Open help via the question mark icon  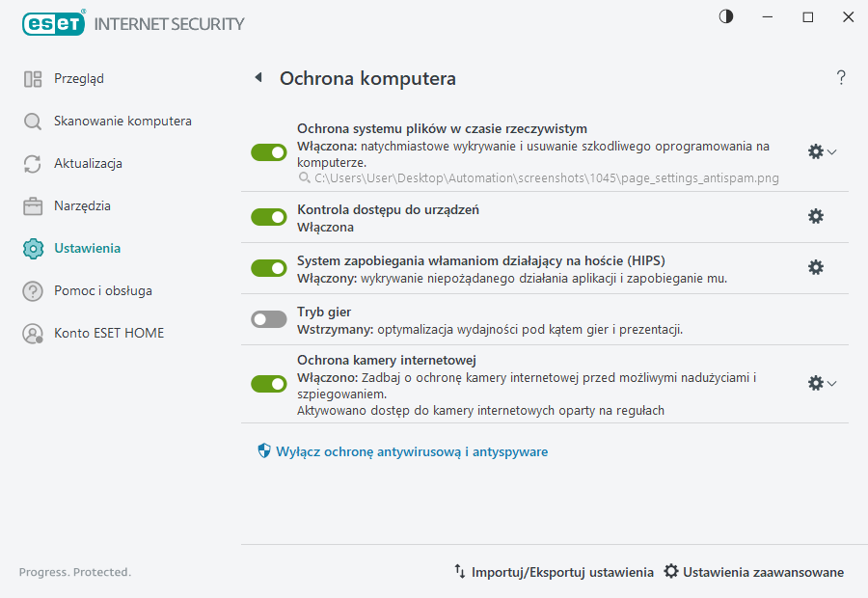[x=840, y=77]
